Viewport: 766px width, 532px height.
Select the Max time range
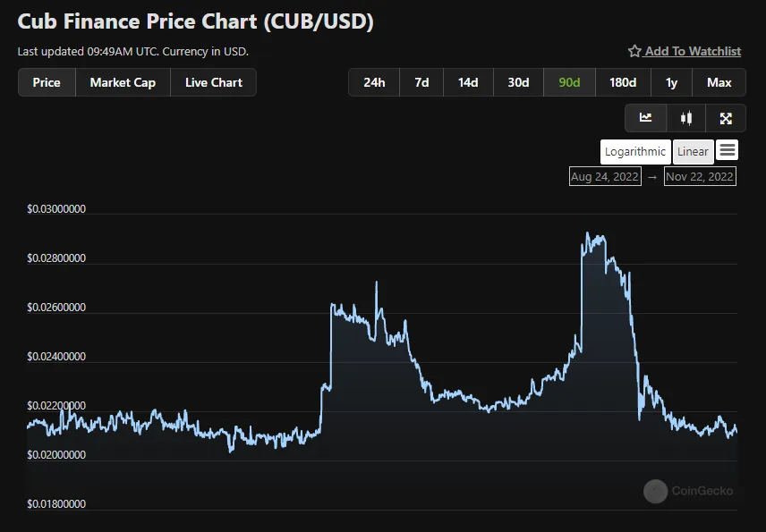click(x=719, y=82)
